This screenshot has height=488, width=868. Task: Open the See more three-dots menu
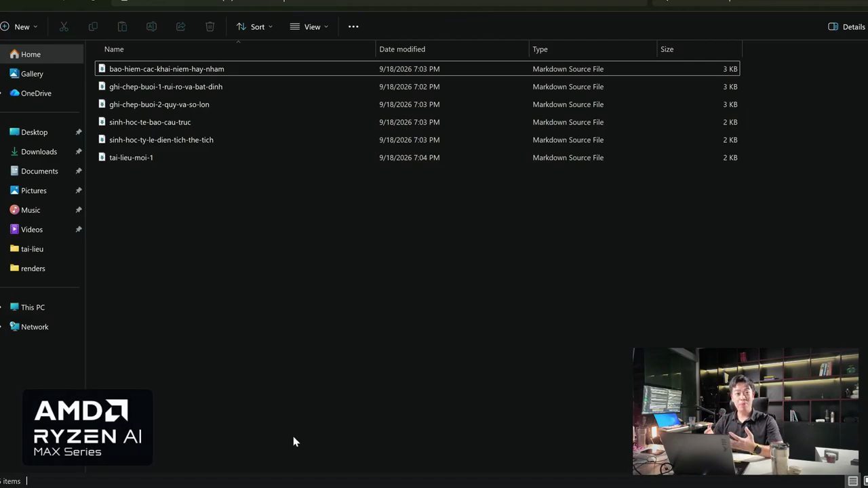[x=353, y=26]
